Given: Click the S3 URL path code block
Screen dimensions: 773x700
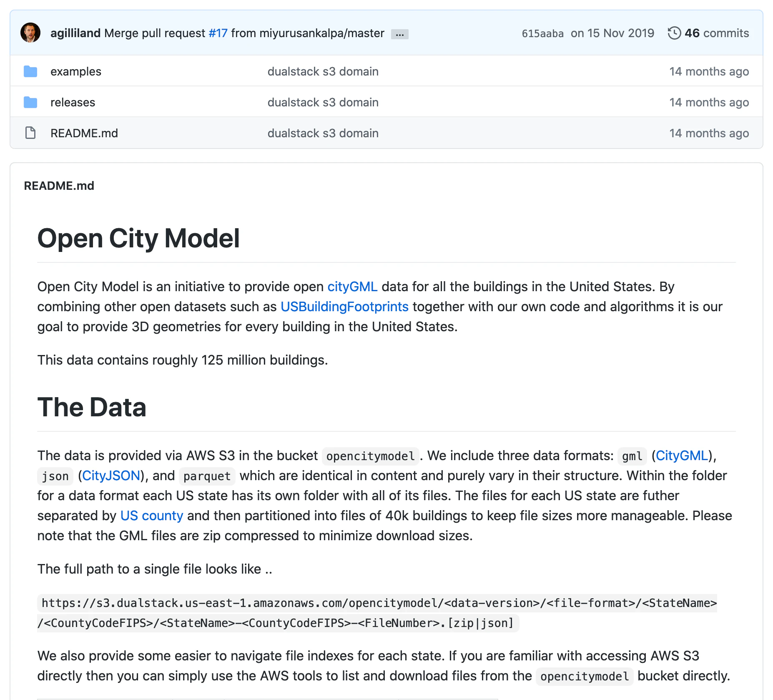Looking at the screenshot, I should click(377, 613).
